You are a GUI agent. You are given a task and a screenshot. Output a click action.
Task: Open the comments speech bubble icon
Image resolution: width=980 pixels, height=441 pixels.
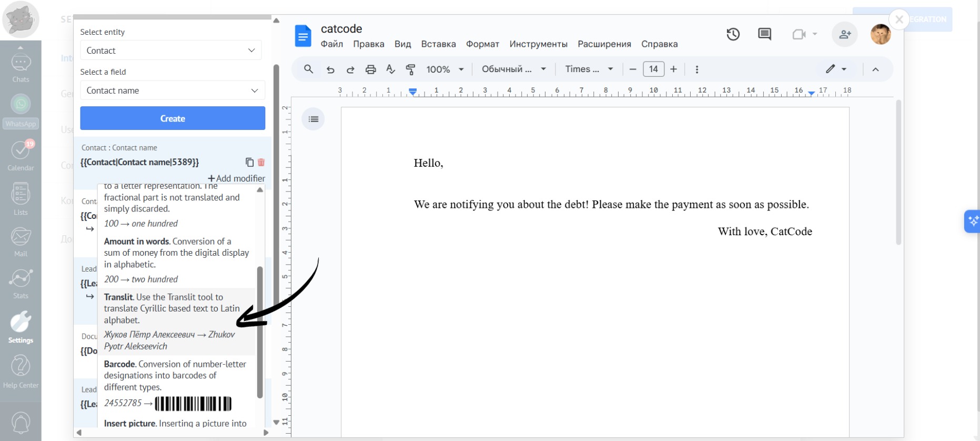tap(764, 35)
